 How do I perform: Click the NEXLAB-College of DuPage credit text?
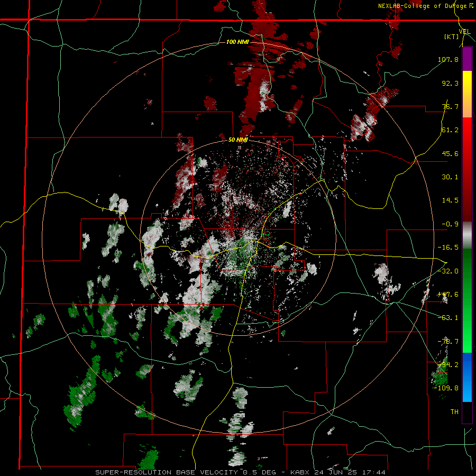pos(423,6)
